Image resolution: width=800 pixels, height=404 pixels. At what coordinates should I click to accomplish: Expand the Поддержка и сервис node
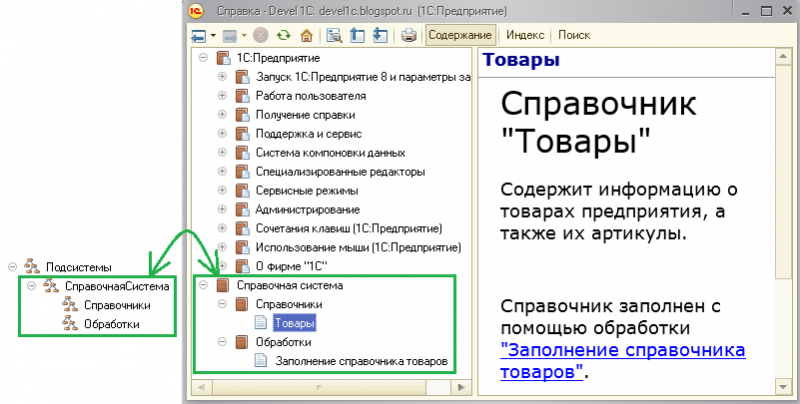(222, 133)
